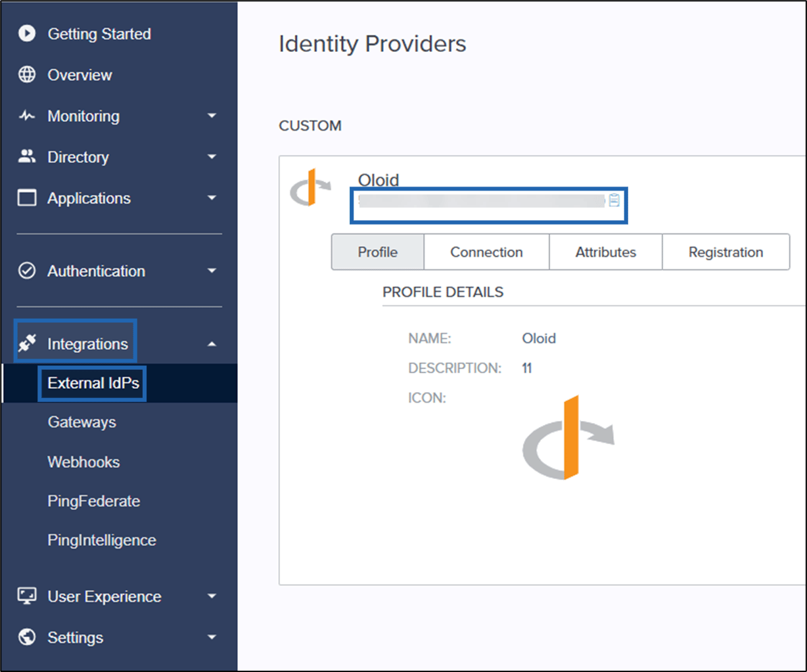Click the User Experience label
Image resolution: width=807 pixels, height=672 pixels.
tap(104, 596)
